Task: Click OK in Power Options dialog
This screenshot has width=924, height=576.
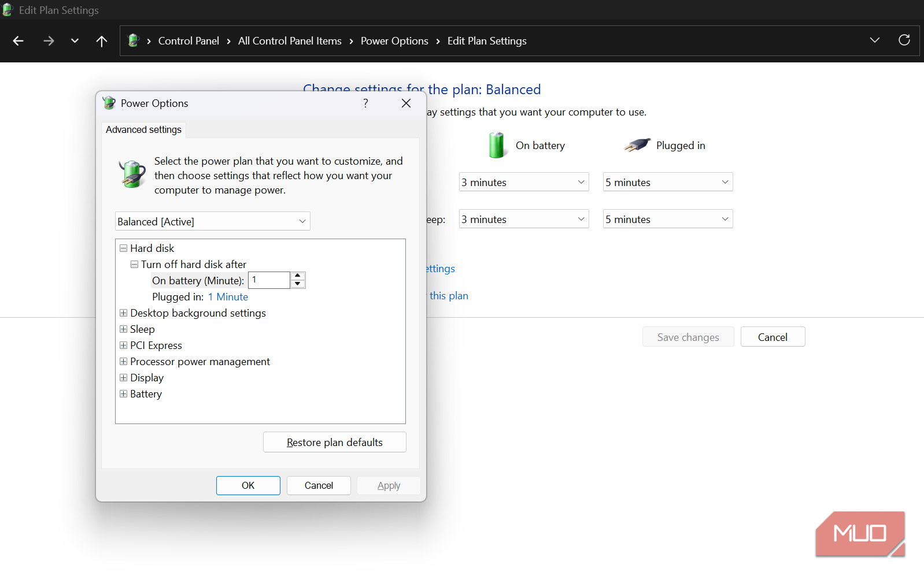Action: (248, 485)
